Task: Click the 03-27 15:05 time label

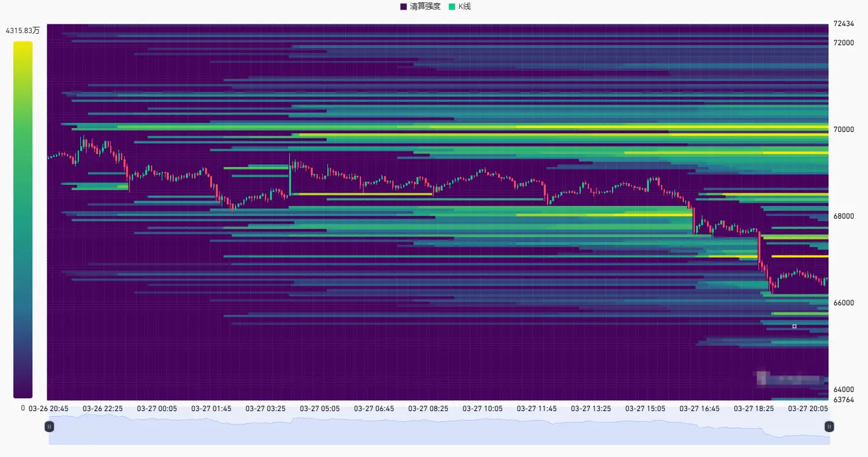Action: tap(645, 409)
